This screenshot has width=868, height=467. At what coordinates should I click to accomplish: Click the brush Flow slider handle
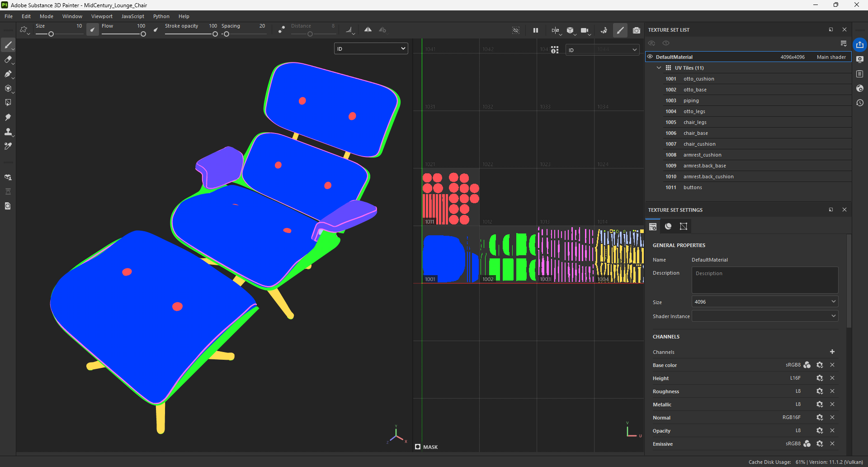(143, 34)
